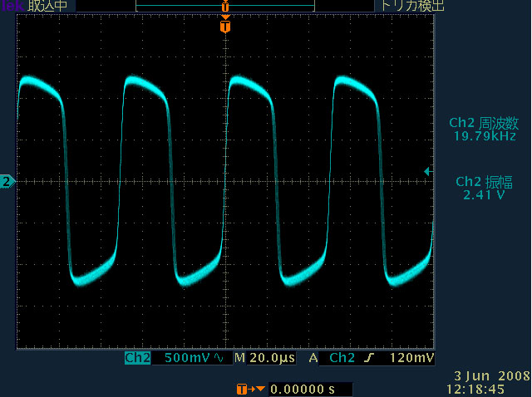Click the trigger source Ch2 label
This screenshot has height=397, width=532.
[x=342, y=359]
